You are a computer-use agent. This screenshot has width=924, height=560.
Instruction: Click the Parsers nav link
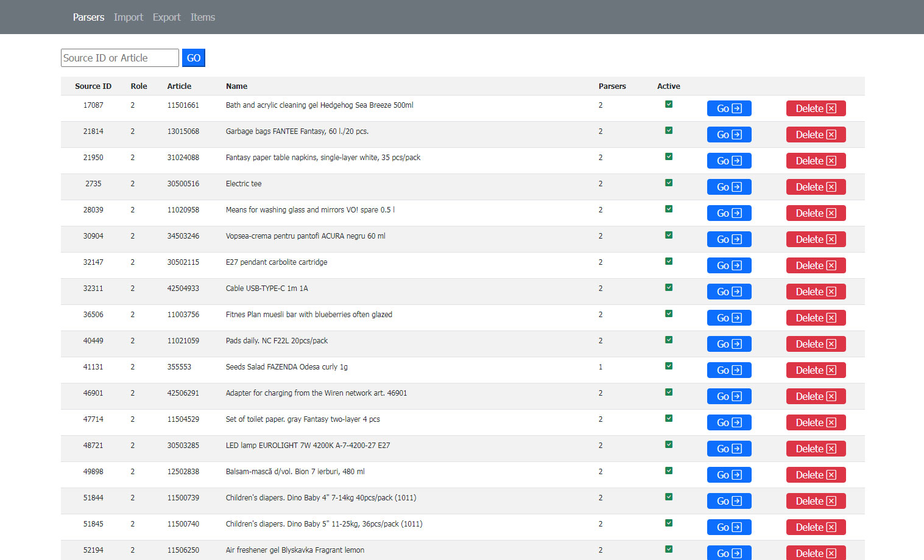[88, 17]
